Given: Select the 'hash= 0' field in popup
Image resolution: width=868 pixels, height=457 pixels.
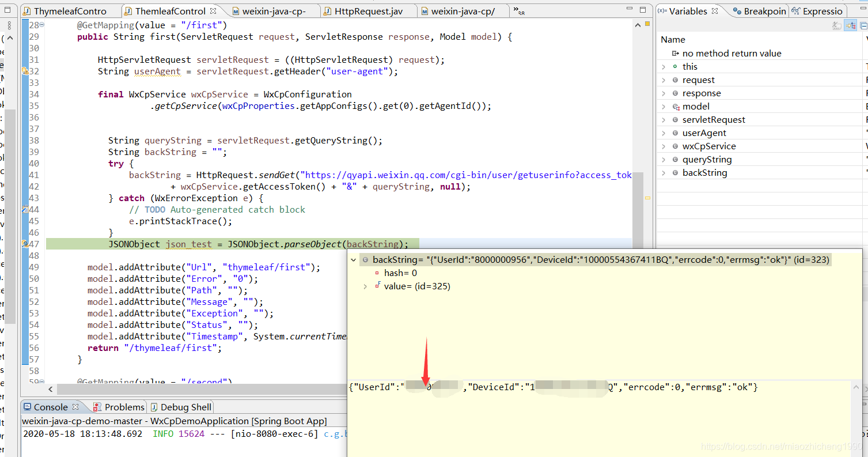Looking at the screenshot, I should [400, 273].
